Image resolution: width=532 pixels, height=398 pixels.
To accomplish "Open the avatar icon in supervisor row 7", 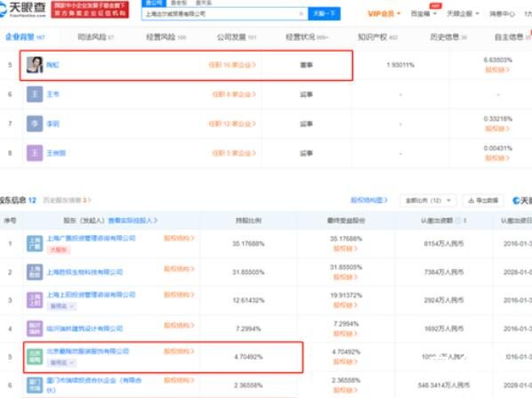I will (35, 124).
